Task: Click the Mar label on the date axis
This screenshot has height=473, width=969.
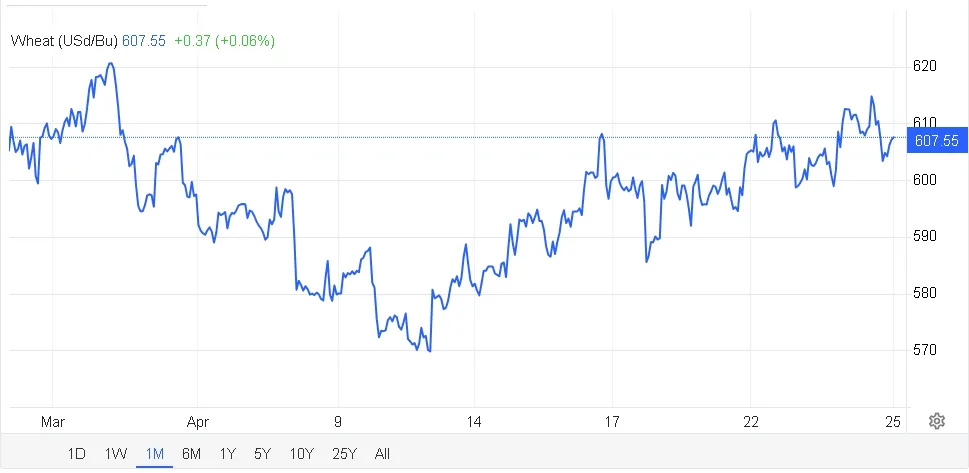Action: pos(52,422)
